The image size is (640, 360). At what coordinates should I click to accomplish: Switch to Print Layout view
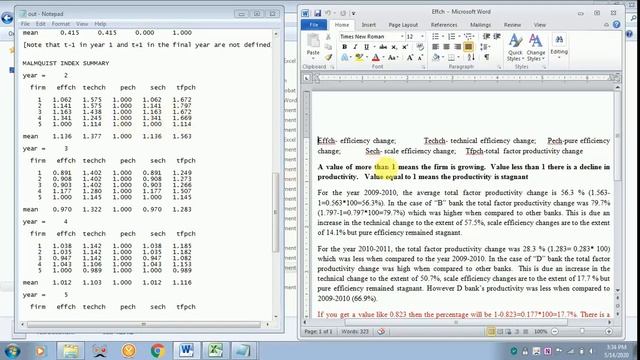pyautogui.click(x=491, y=331)
